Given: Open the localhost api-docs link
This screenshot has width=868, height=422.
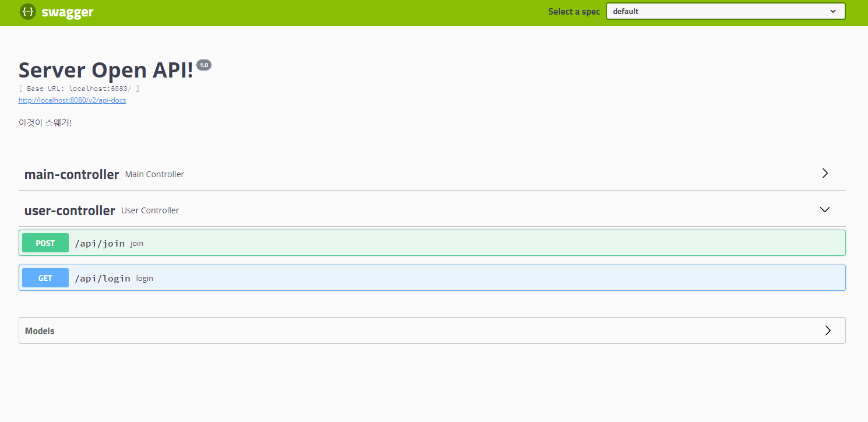Looking at the screenshot, I should [x=72, y=100].
